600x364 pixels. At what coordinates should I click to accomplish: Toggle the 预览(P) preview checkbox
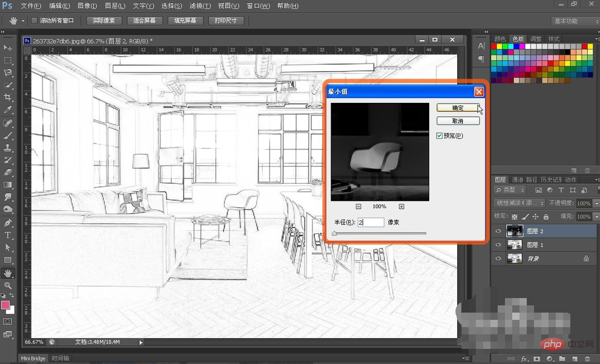pyautogui.click(x=440, y=135)
